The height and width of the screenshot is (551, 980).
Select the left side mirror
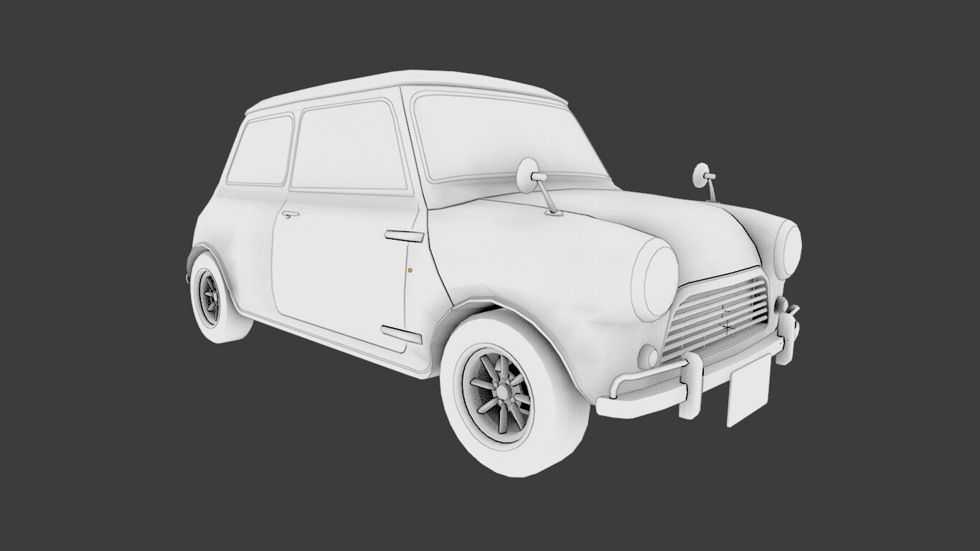coord(526,174)
